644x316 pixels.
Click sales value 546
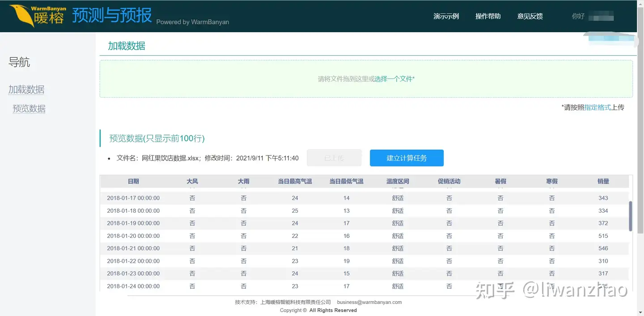point(603,249)
